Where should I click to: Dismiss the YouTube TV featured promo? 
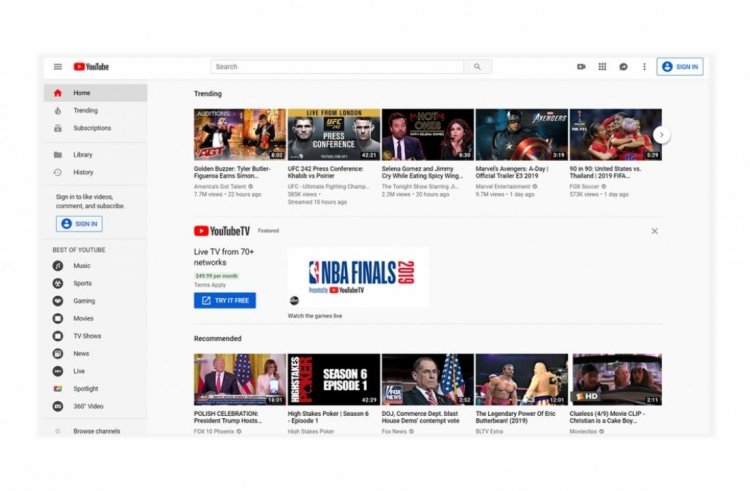point(654,231)
